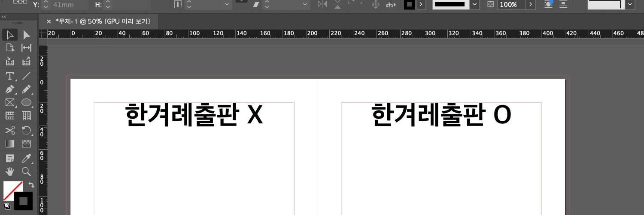
Task: Decrease the H height value
Action: (x=107, y=7)
